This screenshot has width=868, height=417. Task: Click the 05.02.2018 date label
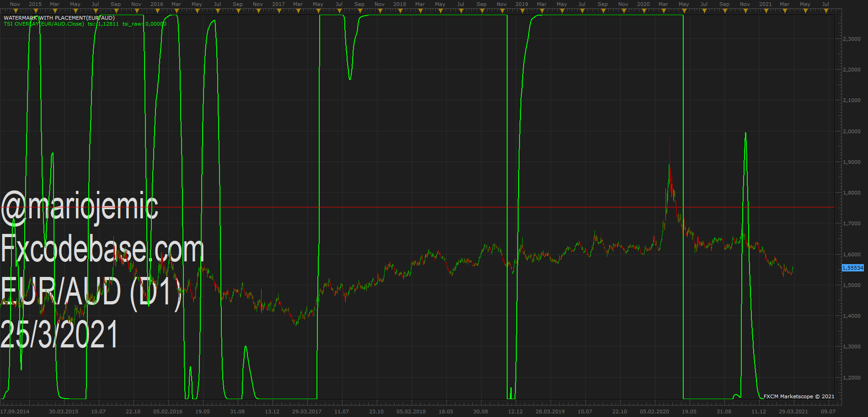(x=411, y=412)
